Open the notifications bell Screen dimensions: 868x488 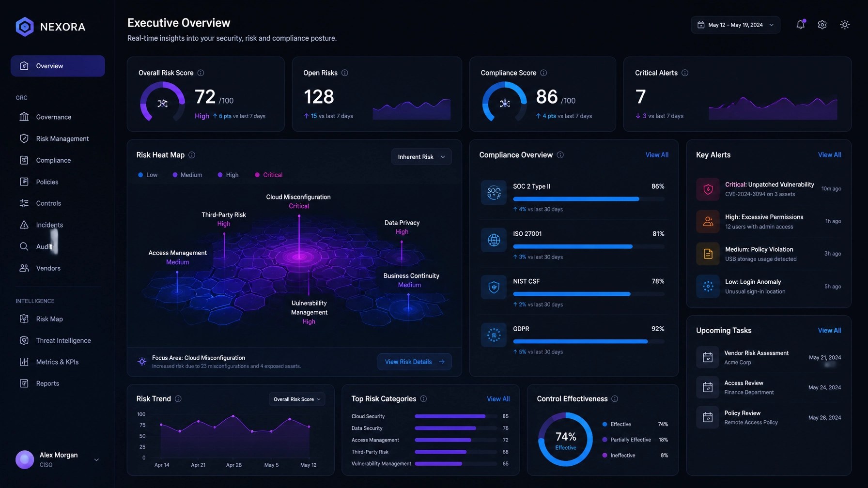click(x=800, y=25)
